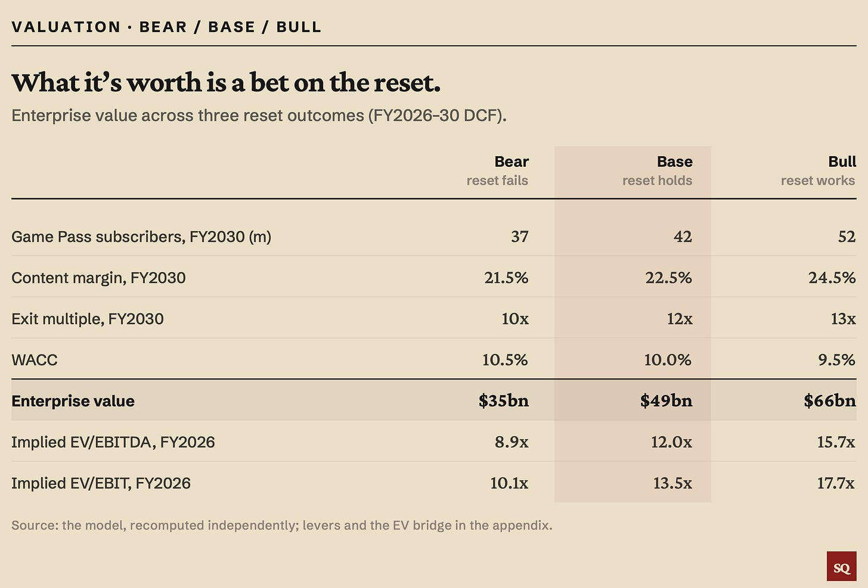Screen dimensions: 868x588
Task: Click the 12.0x base EV/EBITDA value
Action: click(671, 442)
